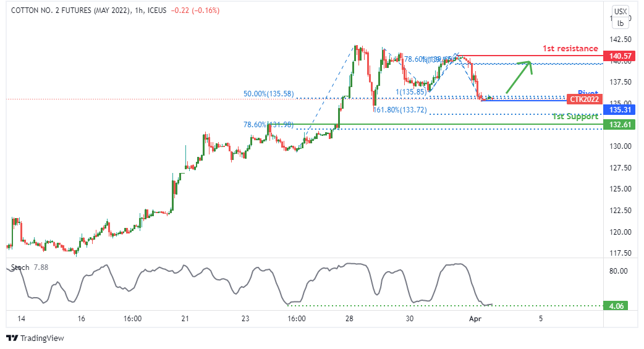Image resolution: width=644 pixels, height=349 pixels.
Task: Click the '28' date axis label
Action: click(x=349, y=319)
